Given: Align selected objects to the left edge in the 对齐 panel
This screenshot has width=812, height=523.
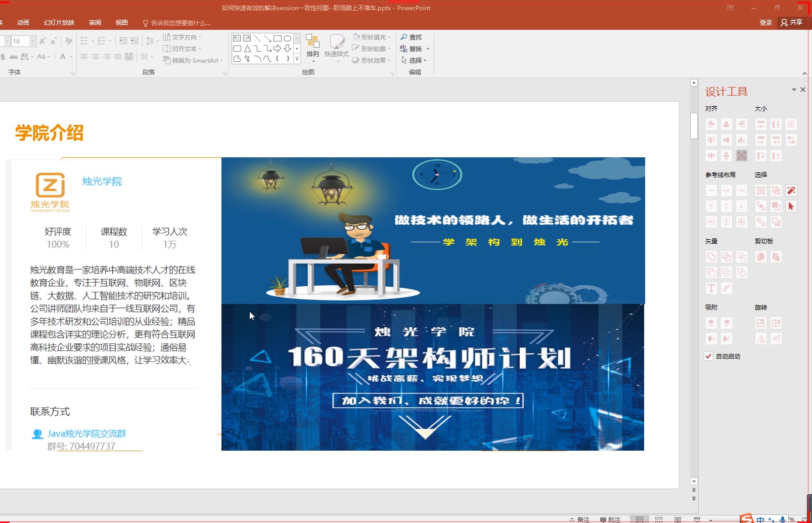Looking at the screenshot, I should 711,124.
